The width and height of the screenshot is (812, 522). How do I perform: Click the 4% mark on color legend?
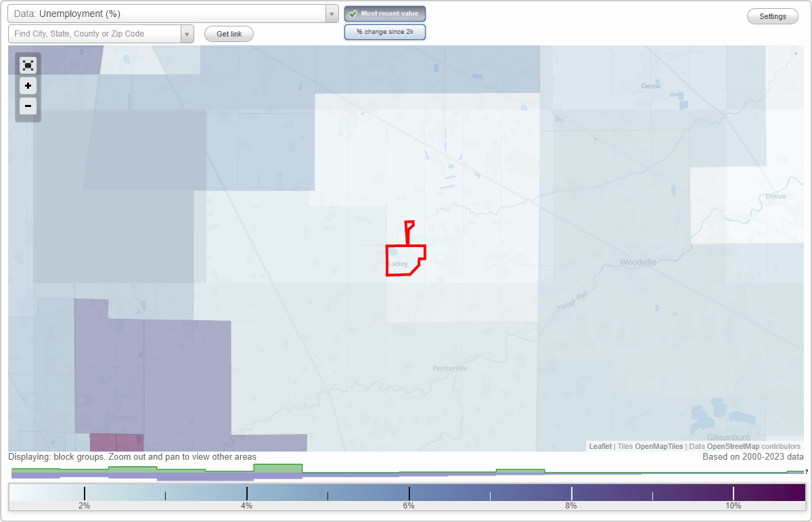click(246, 506)
